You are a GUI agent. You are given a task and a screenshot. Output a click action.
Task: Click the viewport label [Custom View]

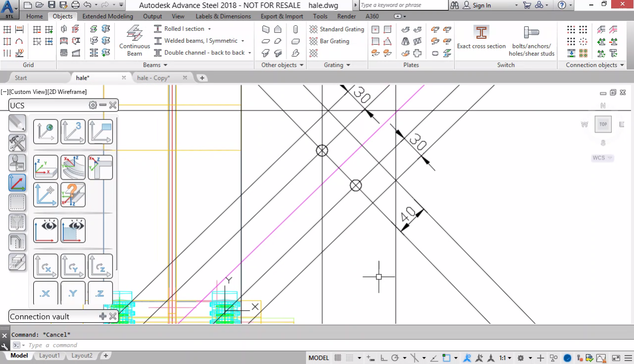[x=28, y=91]
